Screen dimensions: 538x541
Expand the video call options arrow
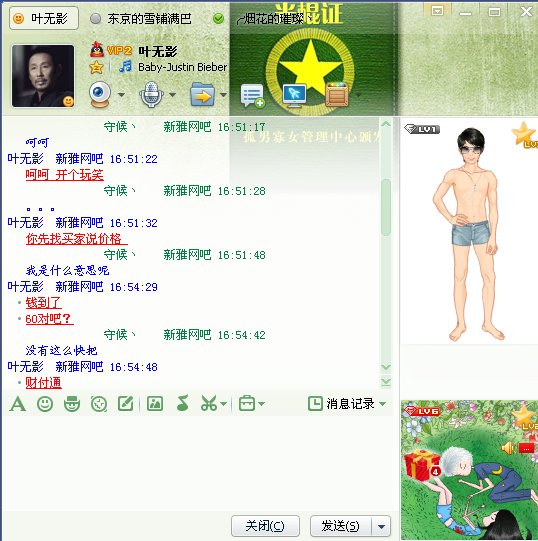point(121,95)
